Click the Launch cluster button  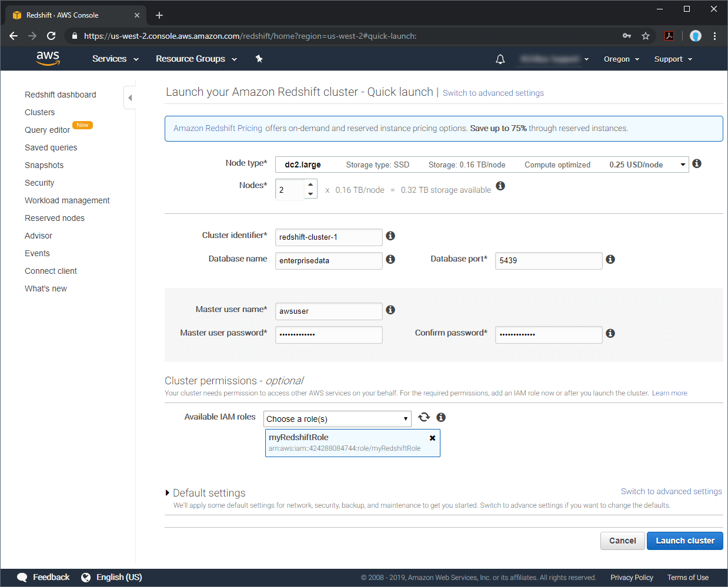pos(684,541)
